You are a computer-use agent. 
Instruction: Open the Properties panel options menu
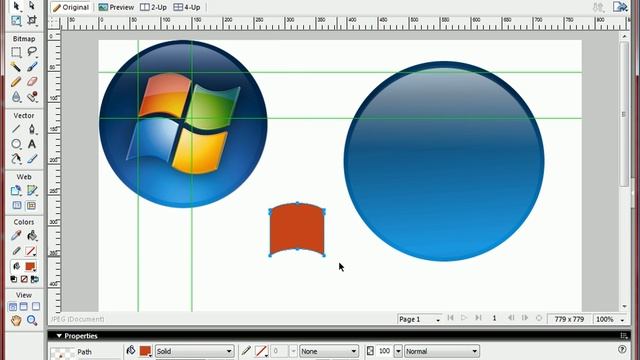[x=624, y=336]
